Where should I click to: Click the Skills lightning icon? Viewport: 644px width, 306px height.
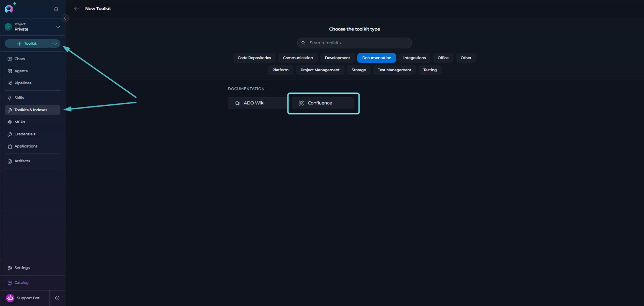(10, 98)
